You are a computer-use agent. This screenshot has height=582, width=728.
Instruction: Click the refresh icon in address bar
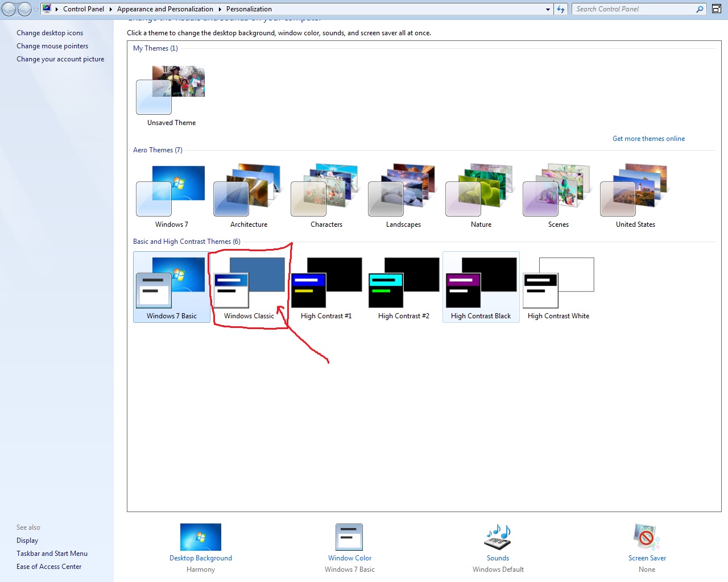[561, 9]
